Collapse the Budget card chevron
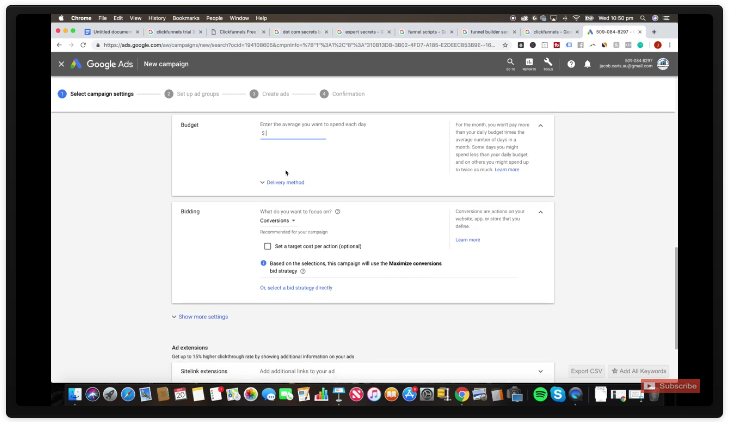This screenshot has width=729, height=422. pos(541,125)
